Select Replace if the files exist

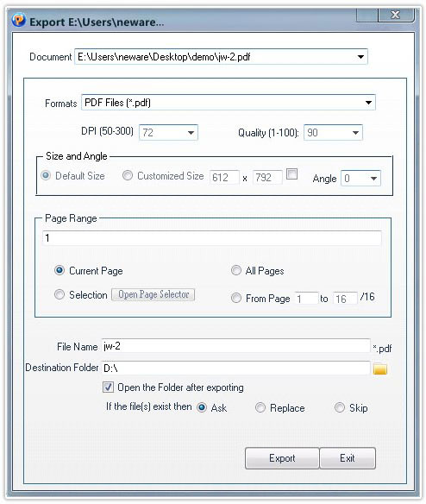pyautogui.click(x=260, y=407)
